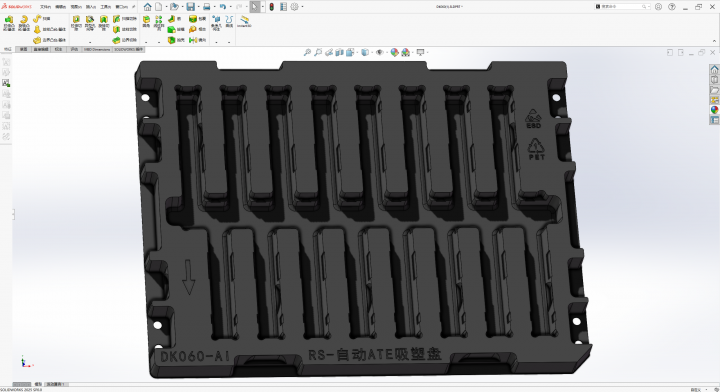Select the Linear Pattern tool

pyautogui.click(x=159, y=22)
